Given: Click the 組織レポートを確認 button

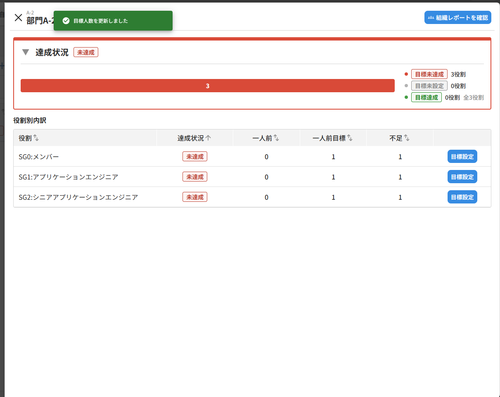Looking at the screenshot, I should [x=458, y=18].
